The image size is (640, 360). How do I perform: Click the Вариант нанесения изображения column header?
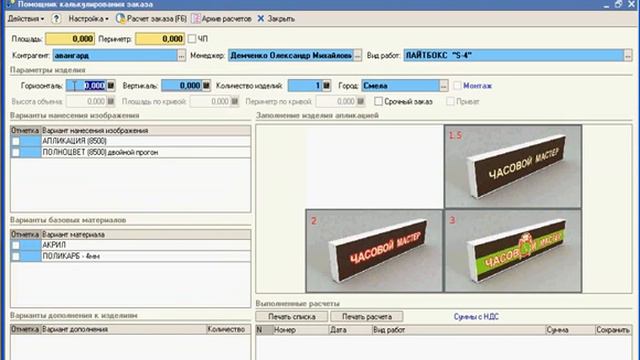[x=146, y=131]
